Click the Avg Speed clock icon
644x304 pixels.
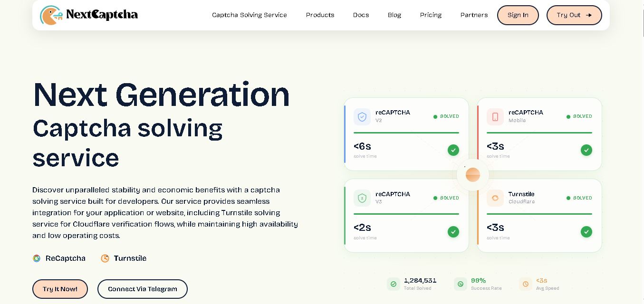pyautogui.click(x=526, y=284)
